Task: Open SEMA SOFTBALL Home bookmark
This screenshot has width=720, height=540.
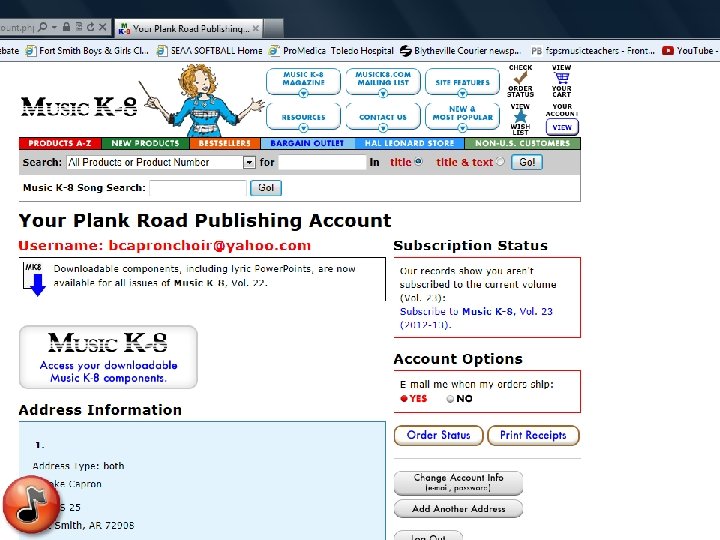Action: 209,51
